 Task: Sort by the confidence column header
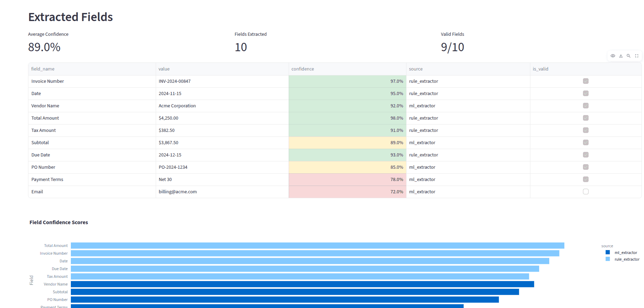click(x=347, y=69)
